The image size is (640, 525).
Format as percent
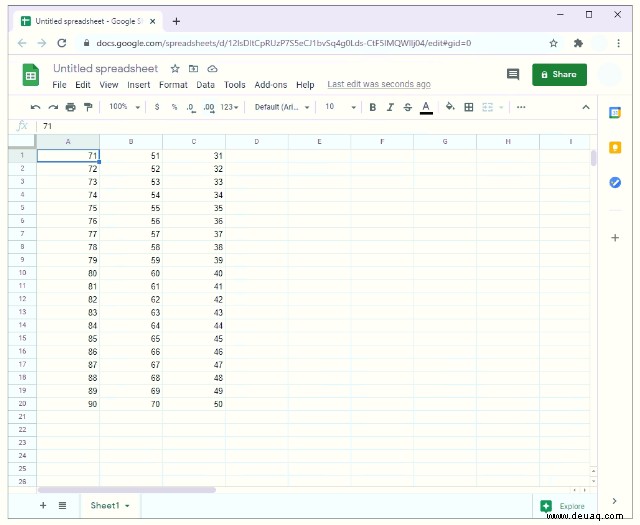coord(174,107)
